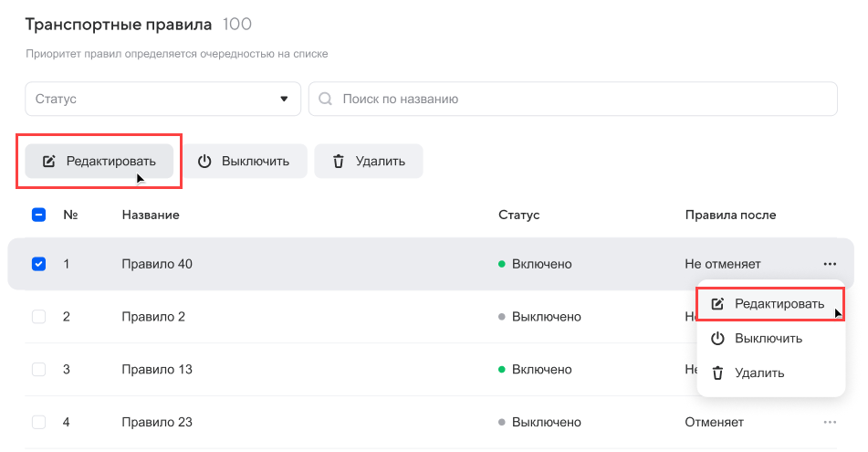868x452 pixels.
Task: Choose Выключить in the context menu
Action: pos(769,339)
